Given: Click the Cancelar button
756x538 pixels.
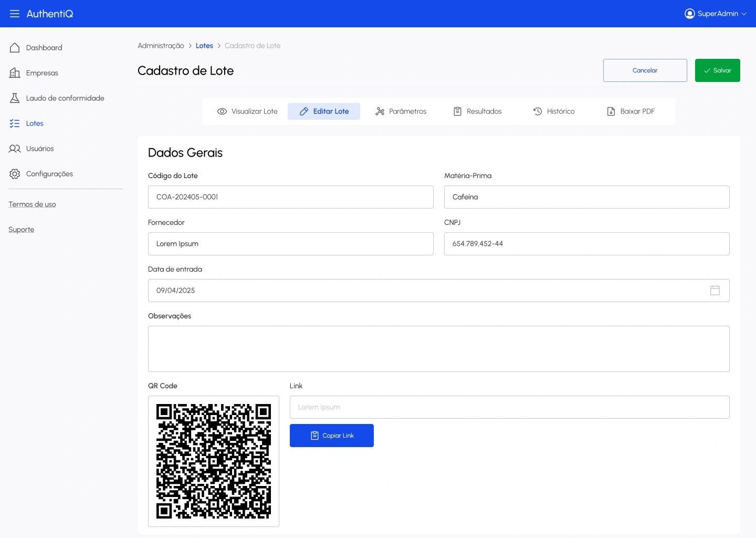Looking at the screenshot, I should [645, 70].
